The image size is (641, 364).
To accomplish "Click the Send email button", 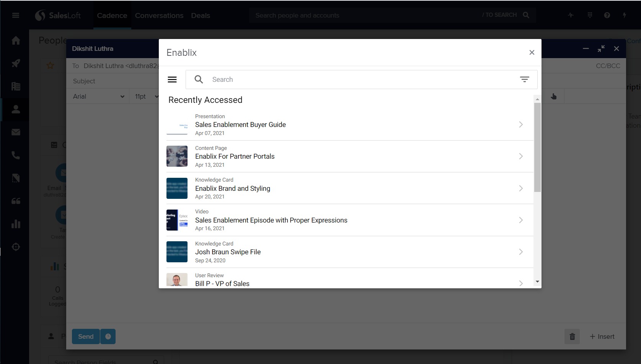I will (x=86, y=336).
